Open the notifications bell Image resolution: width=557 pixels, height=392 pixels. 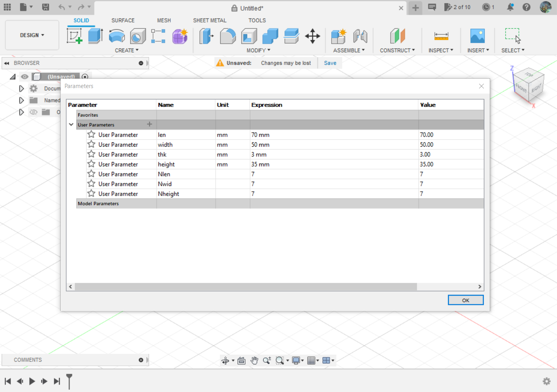[510, 7]
